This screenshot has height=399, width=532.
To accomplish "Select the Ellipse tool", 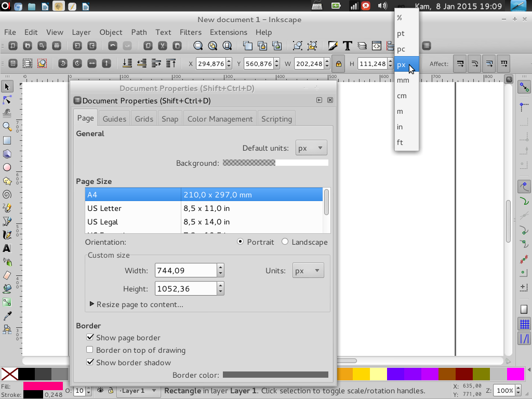I will pos(7,167).
